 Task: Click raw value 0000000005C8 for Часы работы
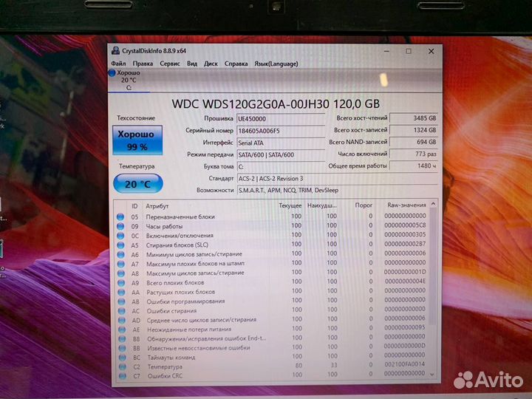point(405,225)
